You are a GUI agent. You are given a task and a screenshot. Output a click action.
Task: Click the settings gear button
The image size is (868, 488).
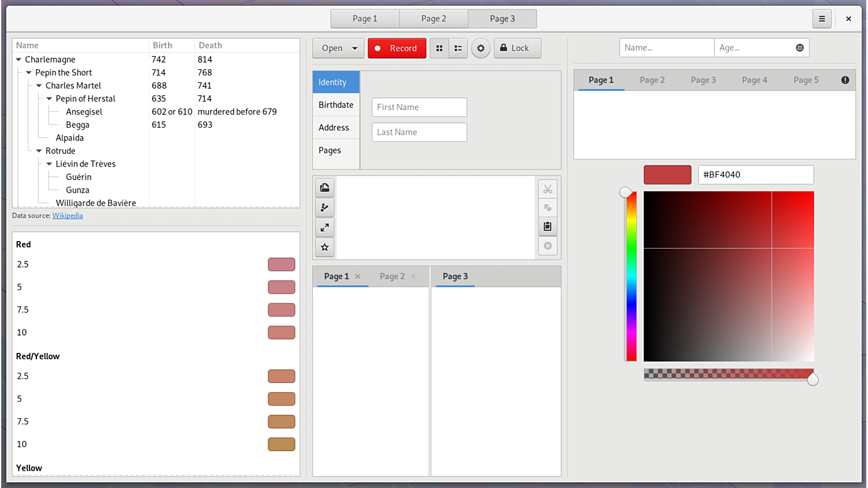[481, 48]
